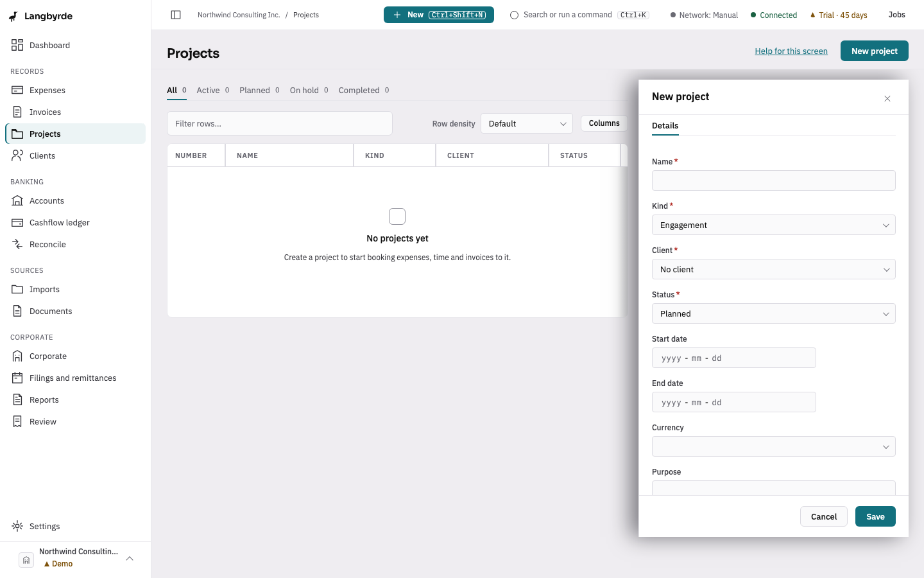Screen dimensions: 924x578
Task: Click the Northwind Consulting company avatar icon
Action: coord(26,559)
